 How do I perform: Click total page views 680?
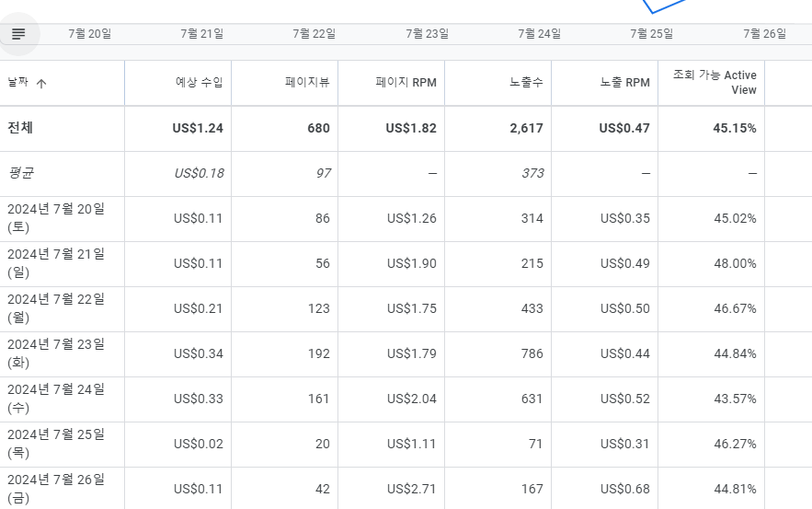(318, 128)
